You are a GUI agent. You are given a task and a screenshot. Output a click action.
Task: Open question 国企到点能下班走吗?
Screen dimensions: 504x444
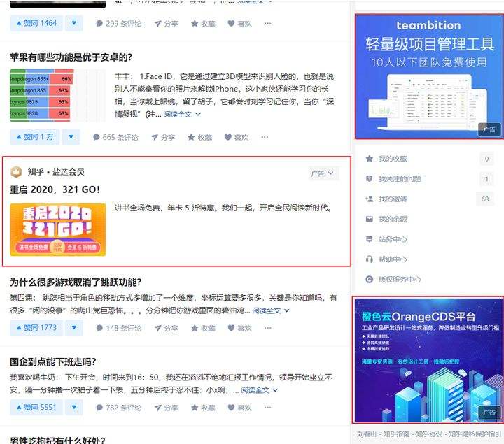click(x=53, y=361)
